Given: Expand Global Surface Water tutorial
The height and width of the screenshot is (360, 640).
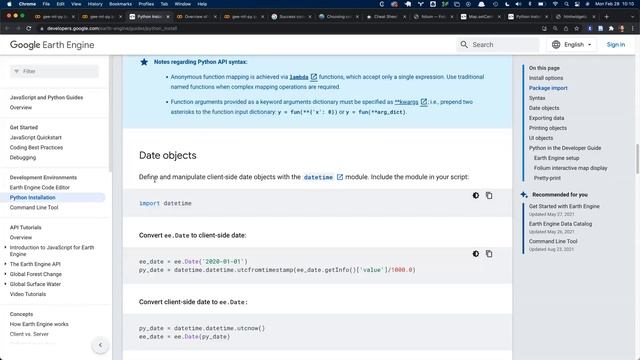Looking at the screenshot, I should point(5,284).
